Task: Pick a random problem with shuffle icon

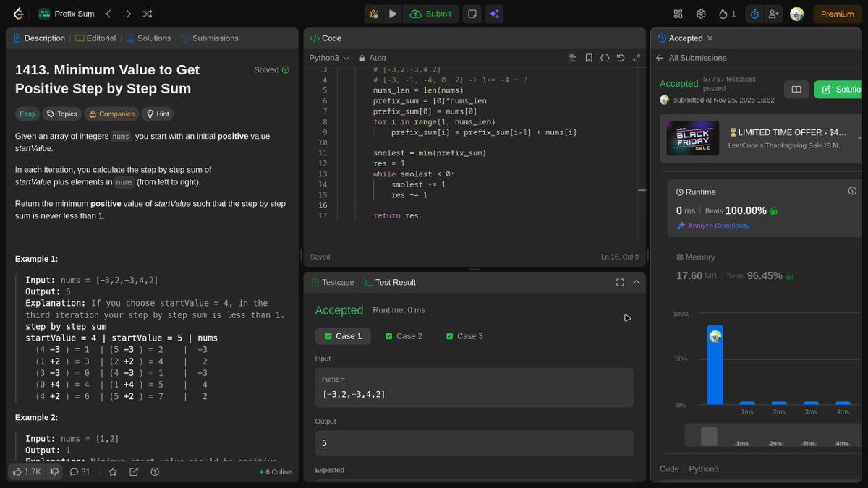Action: click(148, 14)
